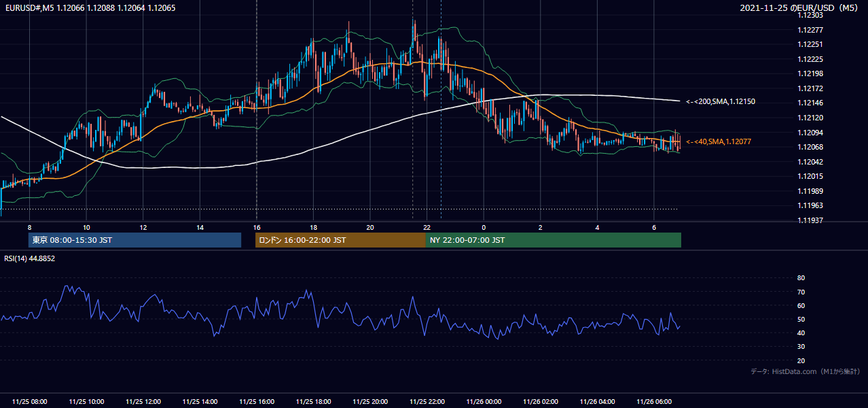Image resolution: width=868 pixels, height=408 pixels.
Task: Click hour tick 12 under the price chart
Action: [143, 226]
